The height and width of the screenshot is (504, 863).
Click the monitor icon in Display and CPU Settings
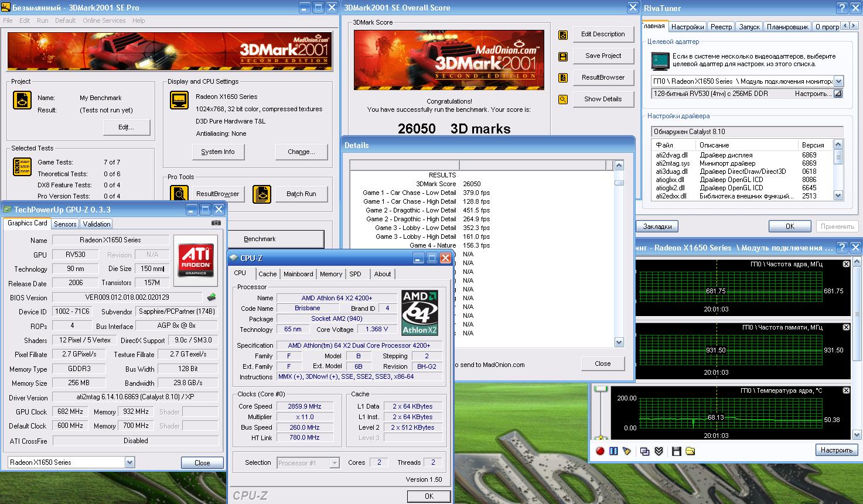(x=179, y=100)
